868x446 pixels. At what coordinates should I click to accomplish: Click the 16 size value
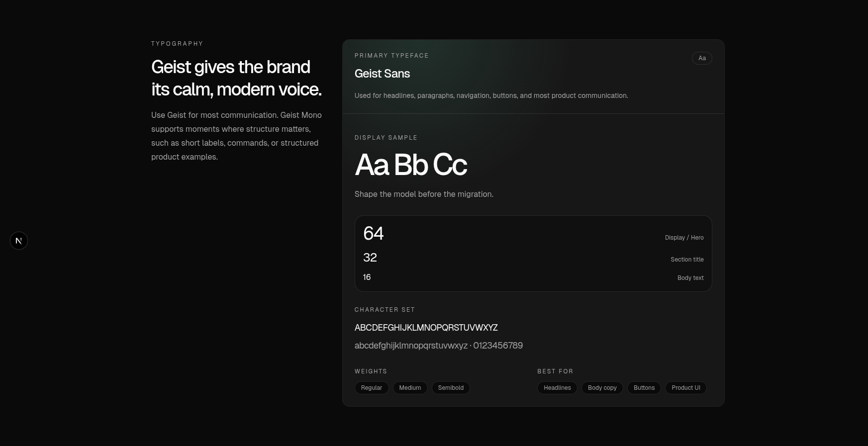coord(367,277)
